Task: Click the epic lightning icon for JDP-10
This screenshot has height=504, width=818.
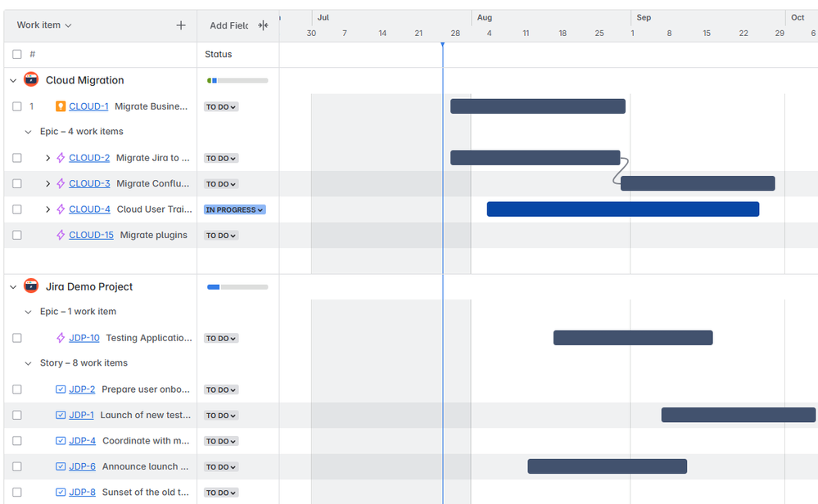Action: coord(61,338)
